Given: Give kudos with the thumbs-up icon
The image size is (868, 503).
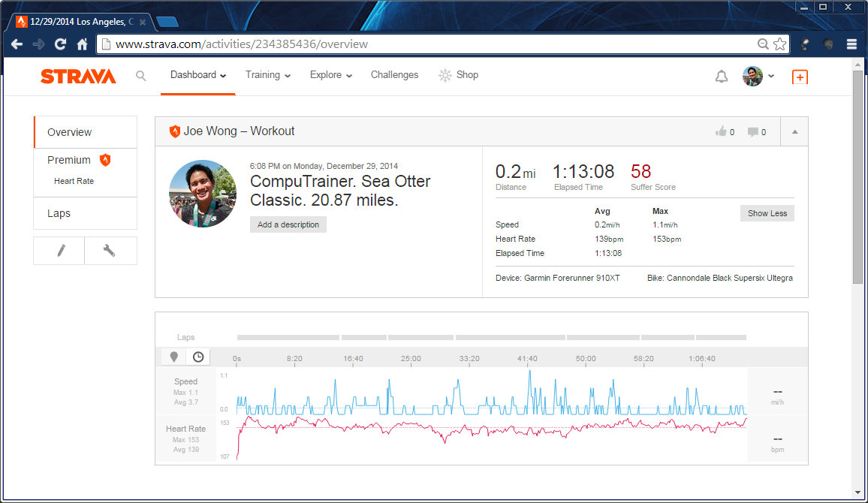Looking at the screenshot, I should click(x=722, y=131).
